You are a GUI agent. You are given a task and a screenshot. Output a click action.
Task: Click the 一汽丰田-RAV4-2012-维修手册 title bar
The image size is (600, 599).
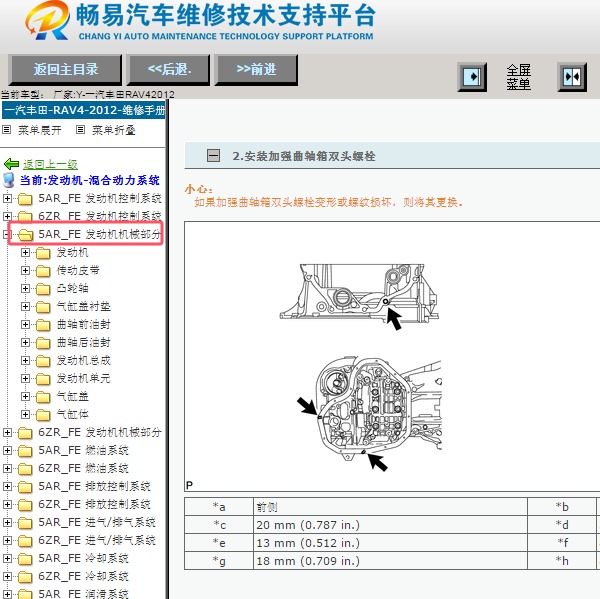pyautogui.click(x=83, y=110)
